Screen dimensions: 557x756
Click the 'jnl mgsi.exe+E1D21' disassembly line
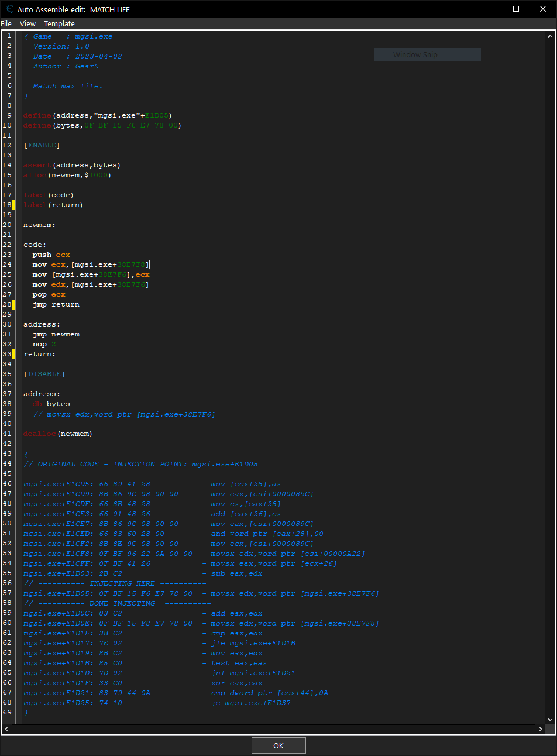pyautogui.click(x=159, y=673)
